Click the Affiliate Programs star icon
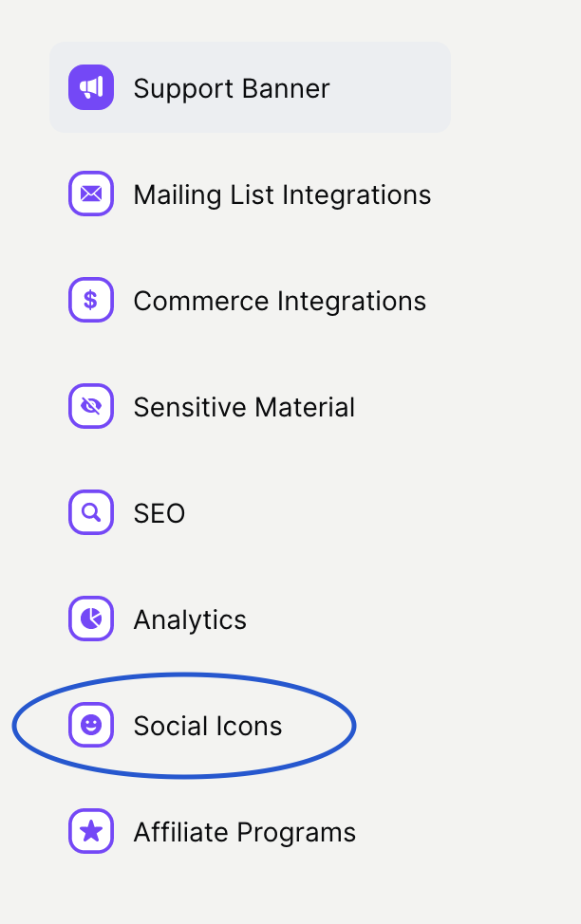Viewport: 581px width, 924px height. (91, 831)
